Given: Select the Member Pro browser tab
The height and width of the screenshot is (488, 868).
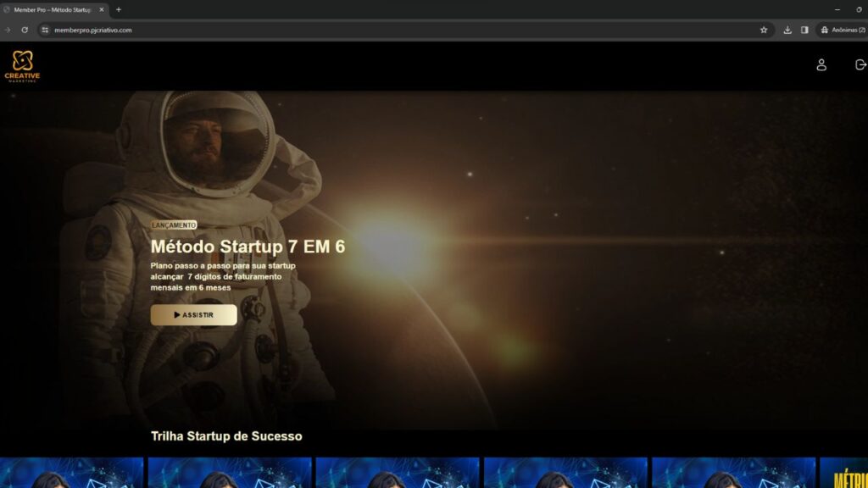Looking at the screenshot, I should (51, 9).
